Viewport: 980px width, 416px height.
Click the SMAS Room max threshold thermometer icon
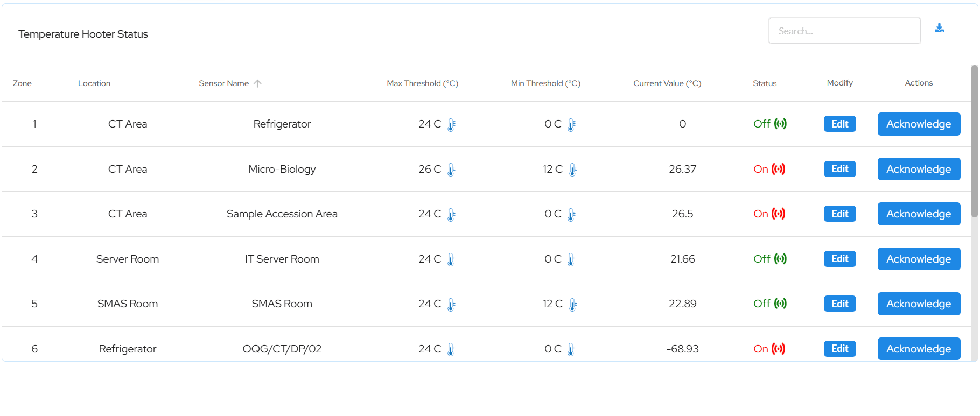(x=451, y=305)
